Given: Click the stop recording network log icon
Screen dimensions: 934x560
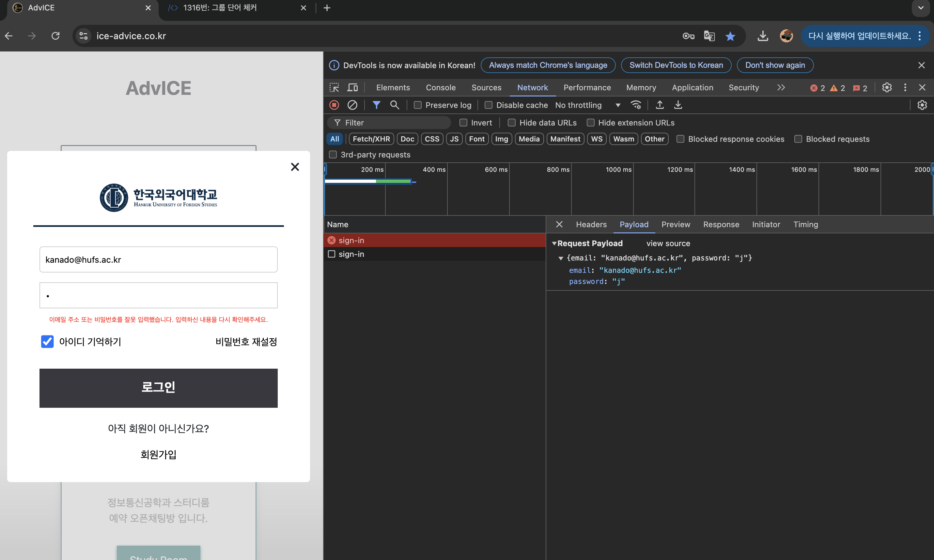Looking at the screenshot, I should [x=334, y=105].
